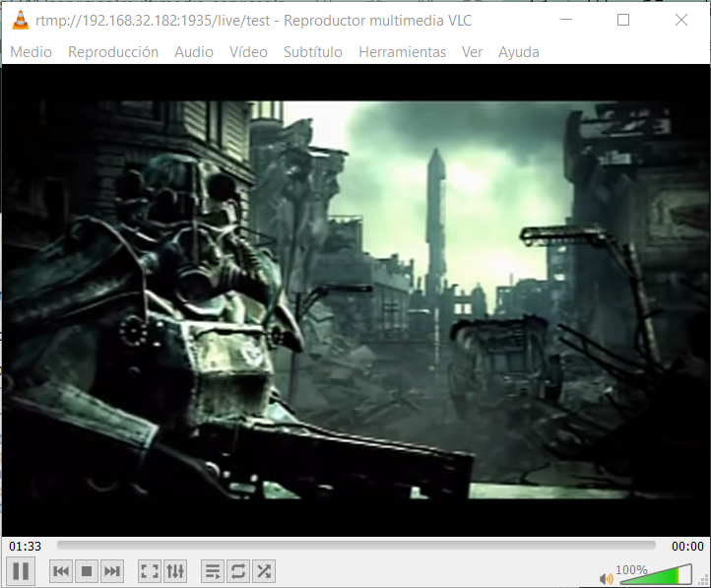Show extended settings and effects
The image size is (711, 588).
[x=175, y=571]
